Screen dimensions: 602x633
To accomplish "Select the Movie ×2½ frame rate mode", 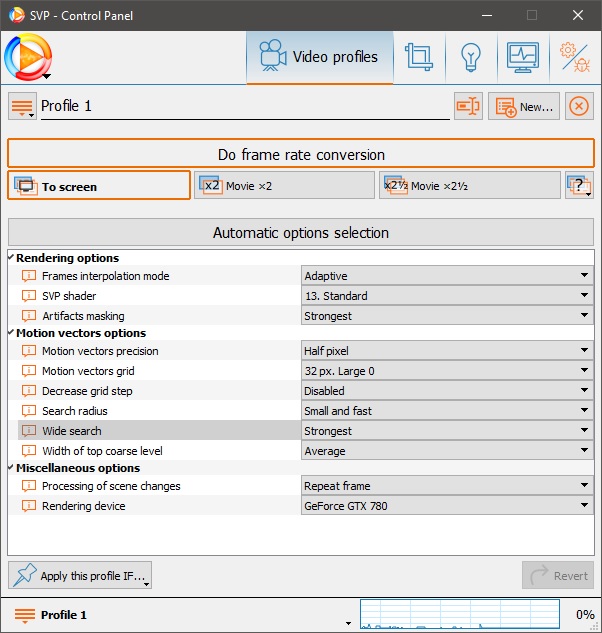I will (x=469, y=186).
